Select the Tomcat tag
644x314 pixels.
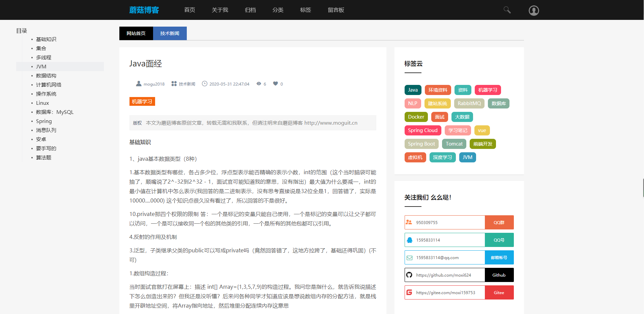pyautogui.click(x=454, y=144)
